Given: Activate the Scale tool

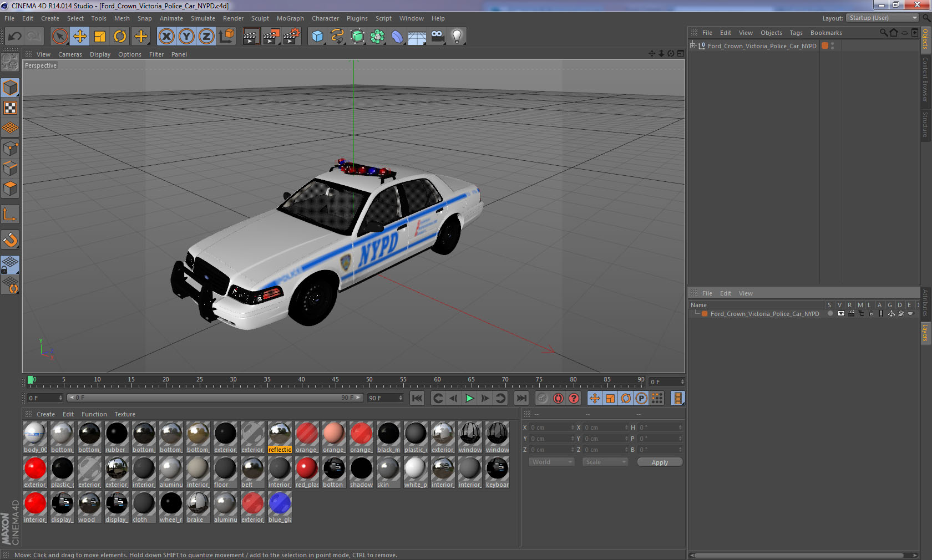Looking at the screenshot, I should point(100,37).
